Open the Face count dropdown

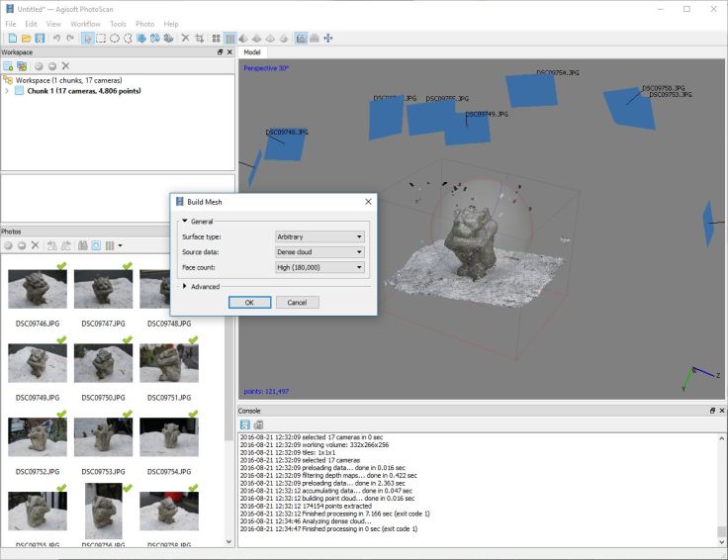coord(319,267)
